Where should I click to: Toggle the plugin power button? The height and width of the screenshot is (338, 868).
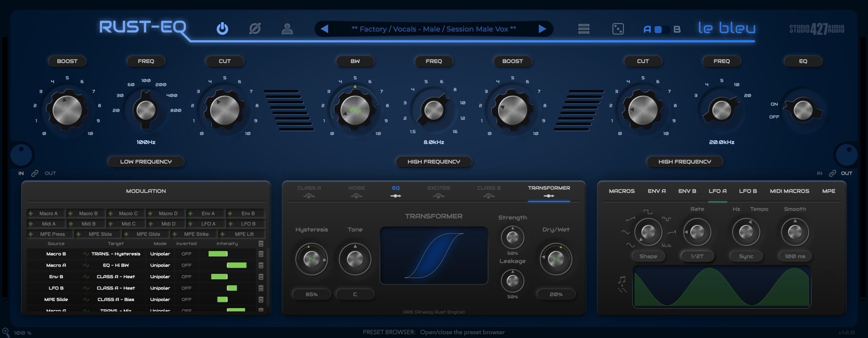click(x=222, y=29)
